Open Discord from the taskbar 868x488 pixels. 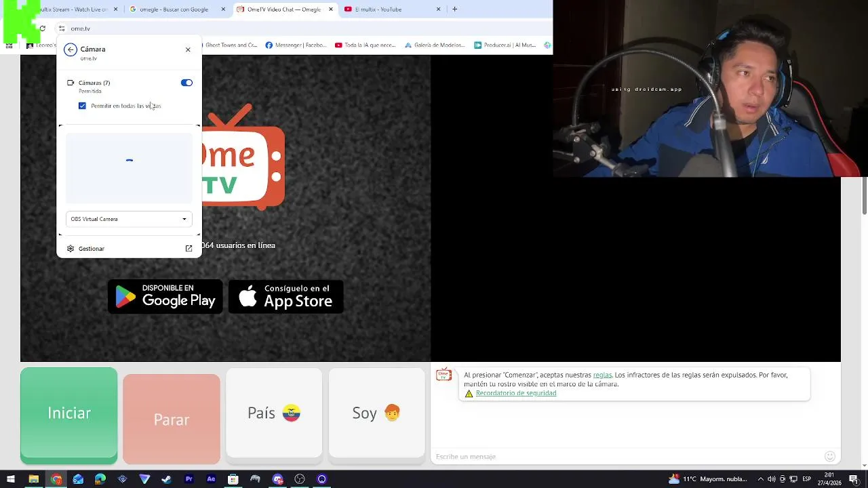click(x=277, y=479)
